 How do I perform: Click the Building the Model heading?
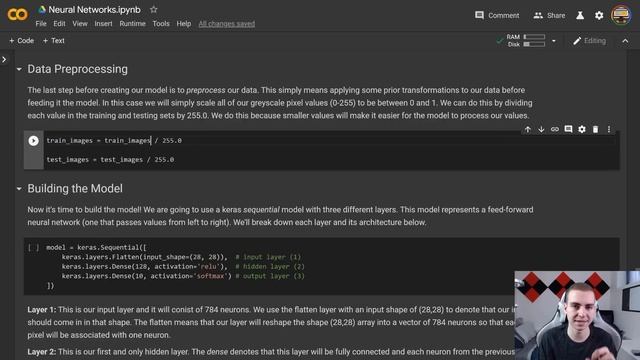(x=75, y=189)
